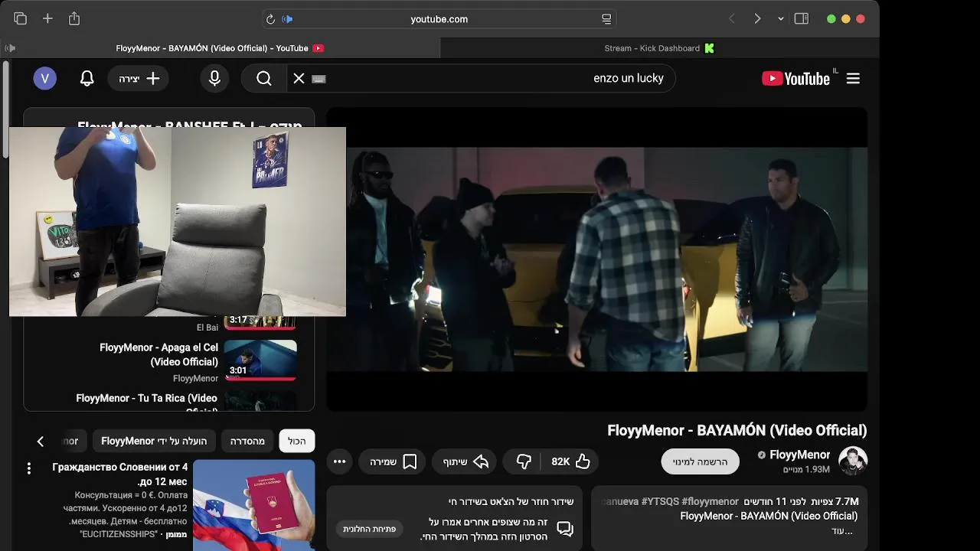980x551 pixels.
Task: Open FloyyMenor channel avatar
Action: (853, 461)
